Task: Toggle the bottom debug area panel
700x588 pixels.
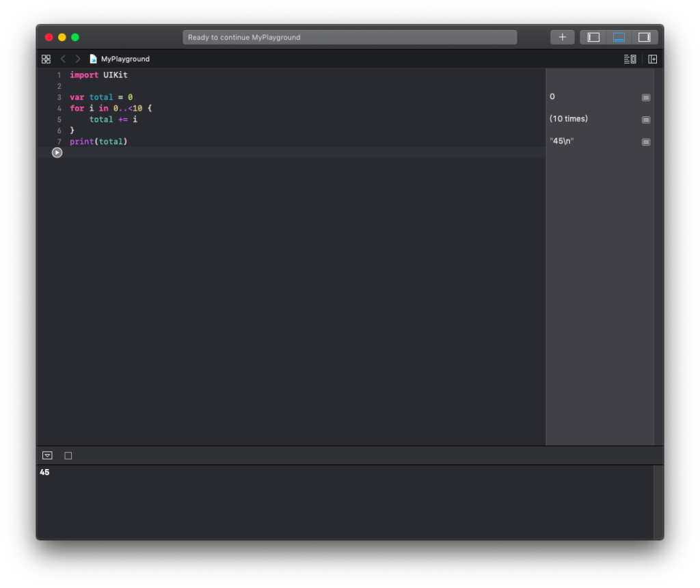Action: (619, 37)
